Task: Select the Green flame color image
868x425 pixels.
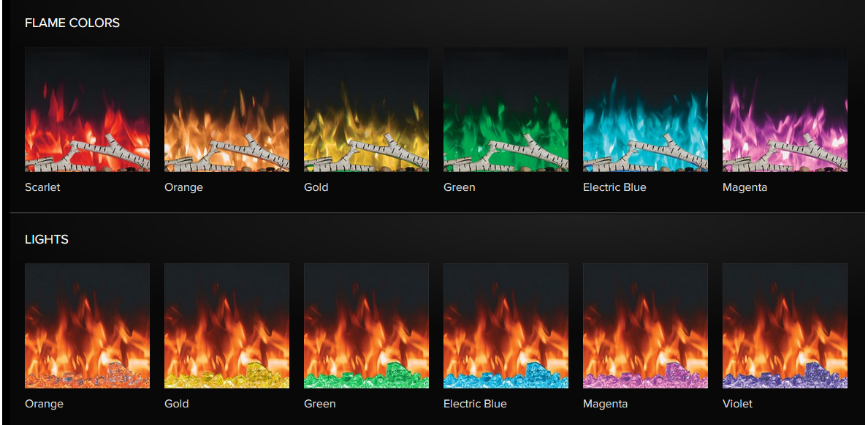Action: [506, 109]
